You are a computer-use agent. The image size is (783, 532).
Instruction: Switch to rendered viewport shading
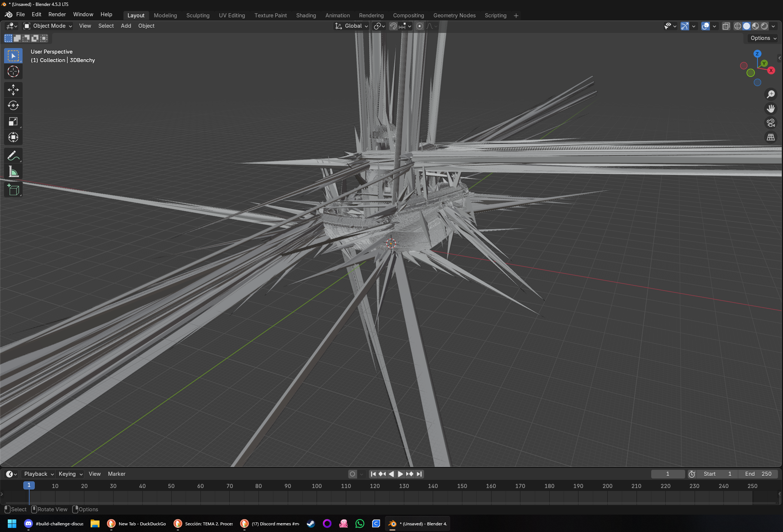(764, 26)
